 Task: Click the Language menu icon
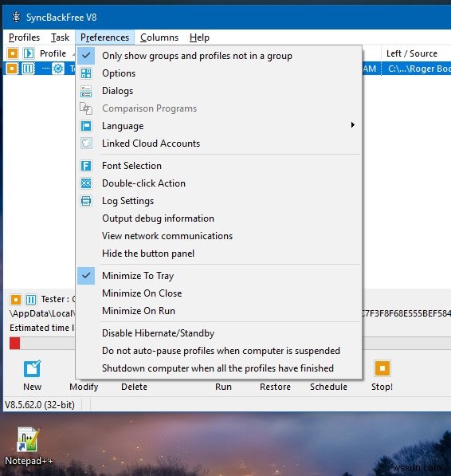click(86, 126)
